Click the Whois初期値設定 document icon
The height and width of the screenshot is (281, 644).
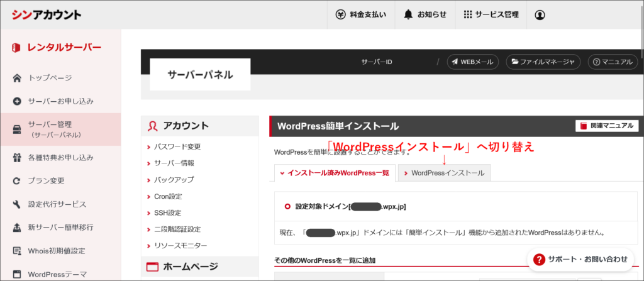pos(17,251)
